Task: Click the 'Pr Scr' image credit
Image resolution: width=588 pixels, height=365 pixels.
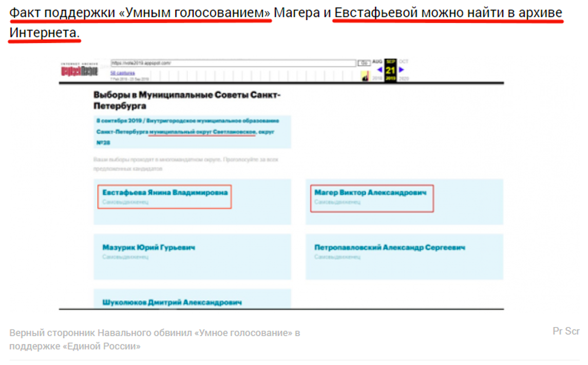Action: [566, 331]
